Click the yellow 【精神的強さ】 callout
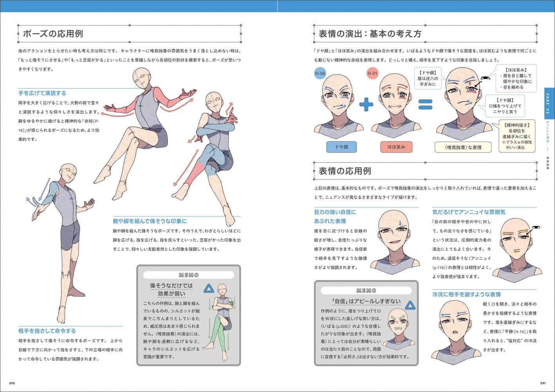555x392 pixels. (517, 136)
